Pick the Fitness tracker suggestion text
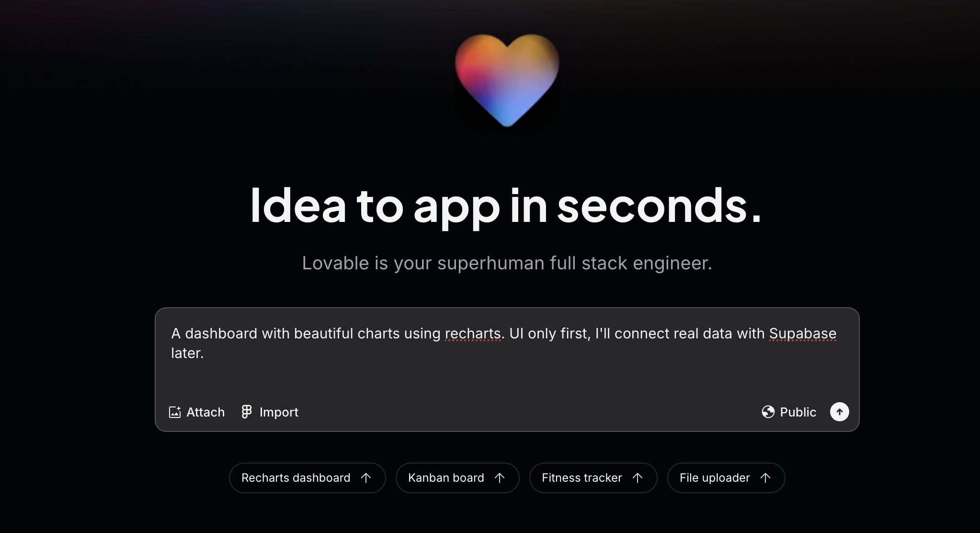The width and height of the screenshot is (980, 533). click(582, 478)
